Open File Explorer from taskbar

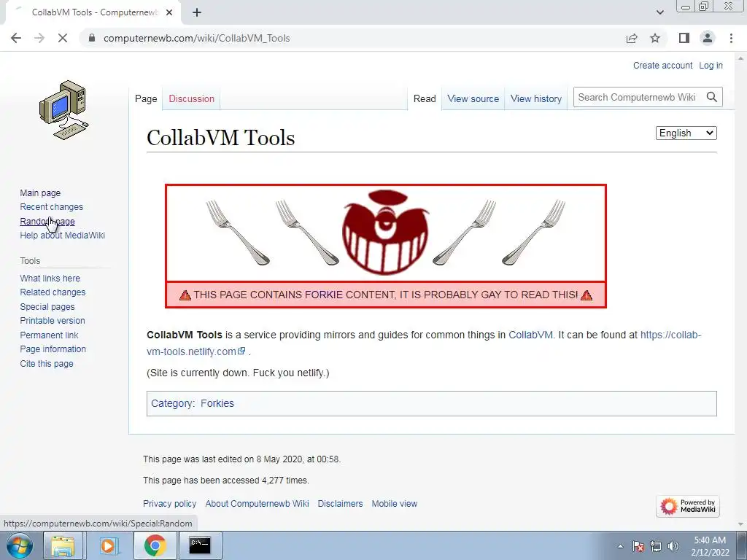pos(63,545)
